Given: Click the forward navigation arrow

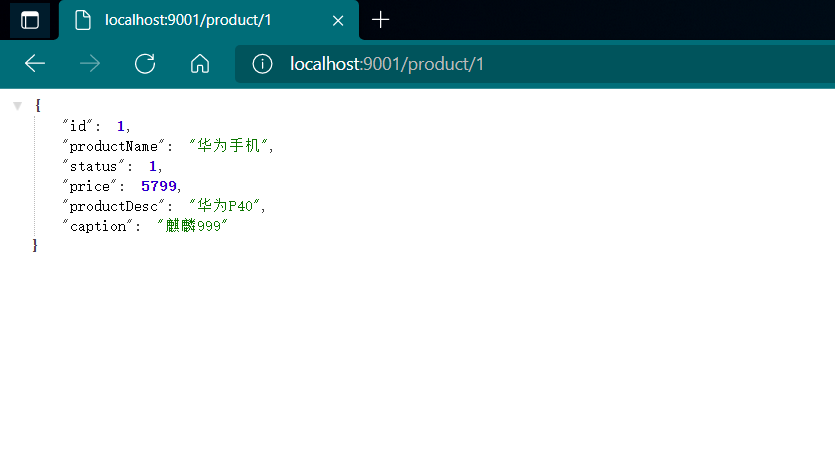Looking at the screenshot, I should (90, 64).
